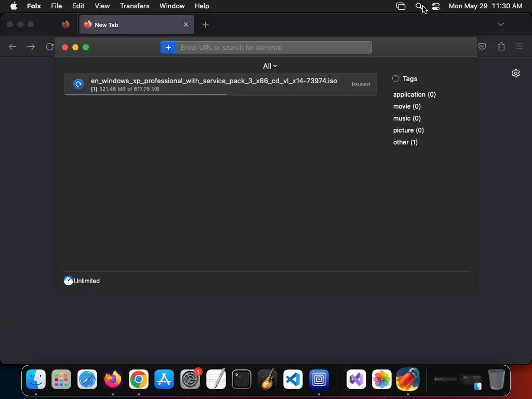532x399 pixels.
Task: Open the Firefox new tab settings gear
Action: coord(516,73)
